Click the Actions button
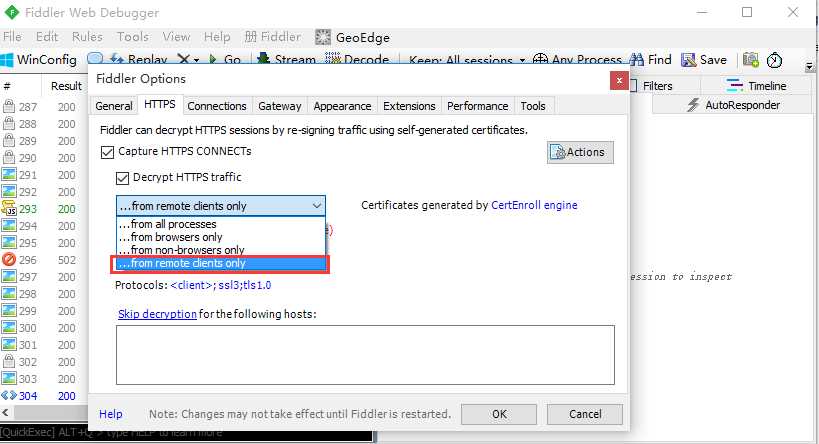The height and width of the screenshot is (444, 819). pyautogui.click(x=580, y=152)
